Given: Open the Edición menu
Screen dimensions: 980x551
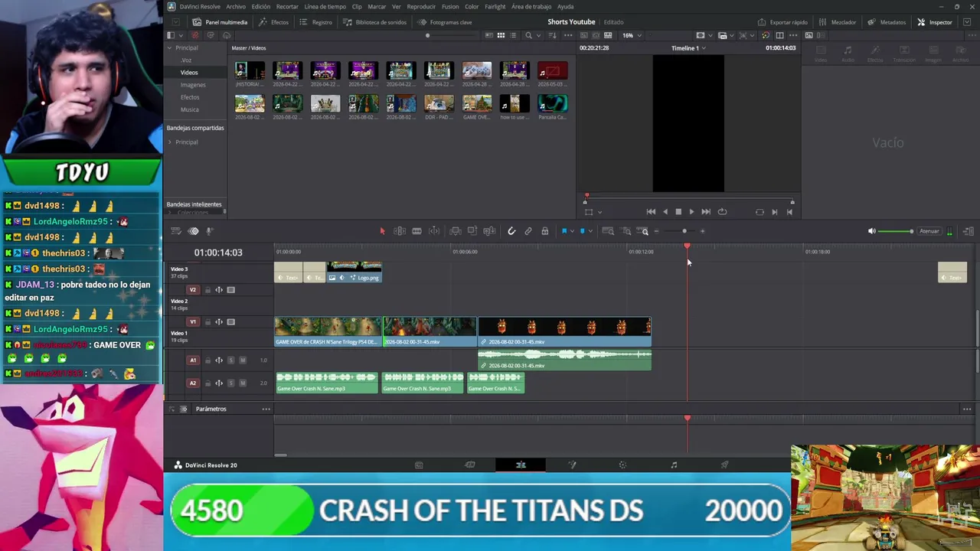Looking at the screenshot, I should click(261, 7).
